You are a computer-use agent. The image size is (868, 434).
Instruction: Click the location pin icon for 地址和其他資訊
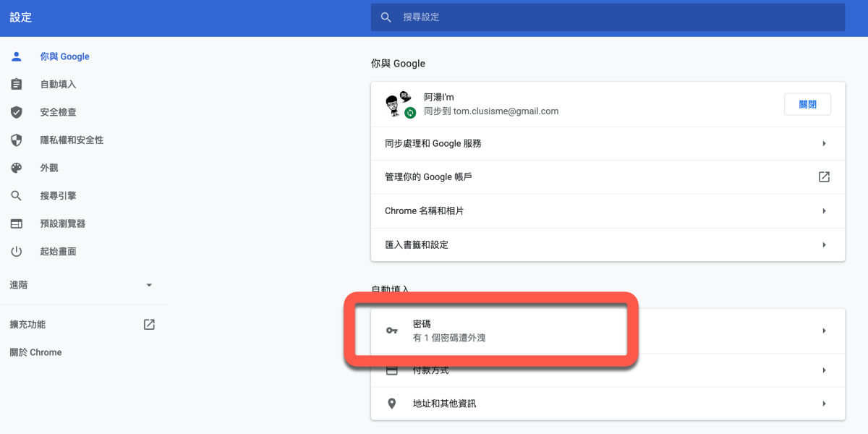[x=391, y=404]
